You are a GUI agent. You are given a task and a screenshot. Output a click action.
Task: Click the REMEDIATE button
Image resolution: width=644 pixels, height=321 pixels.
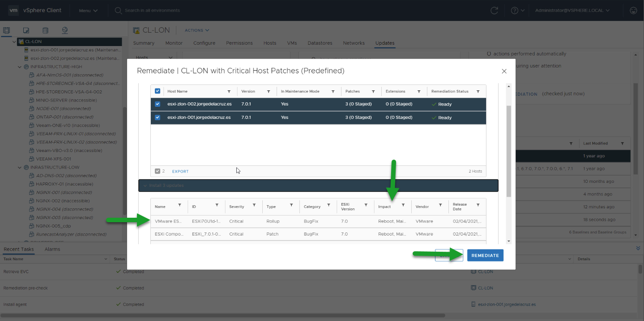pyautogui.click(x=485, y=255)
